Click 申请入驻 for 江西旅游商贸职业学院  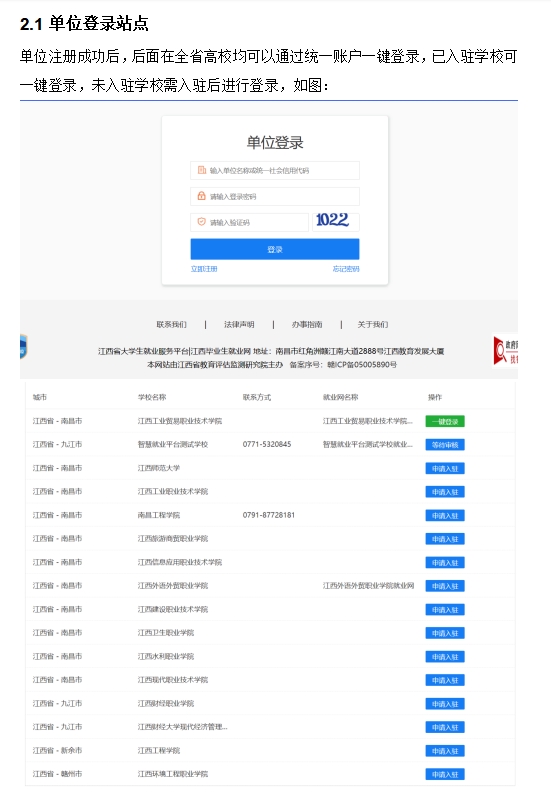[x=445, y=539]
